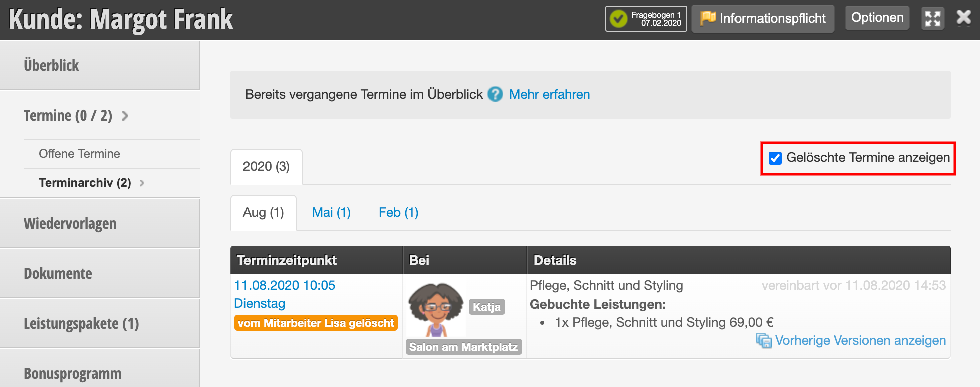The width and height of the screenshot is (980, 387).
Task: Click the Salon am Marktplatz label
Action: coord(463,347)
